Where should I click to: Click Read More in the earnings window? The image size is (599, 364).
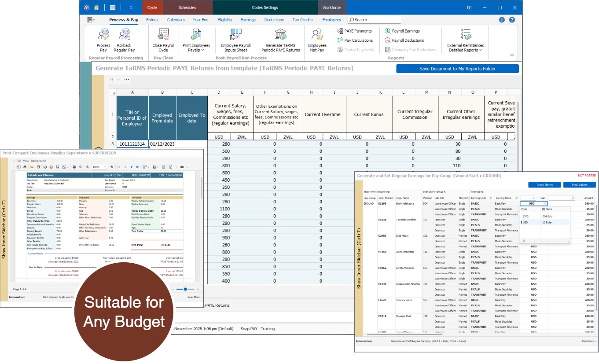click(589, 341)
